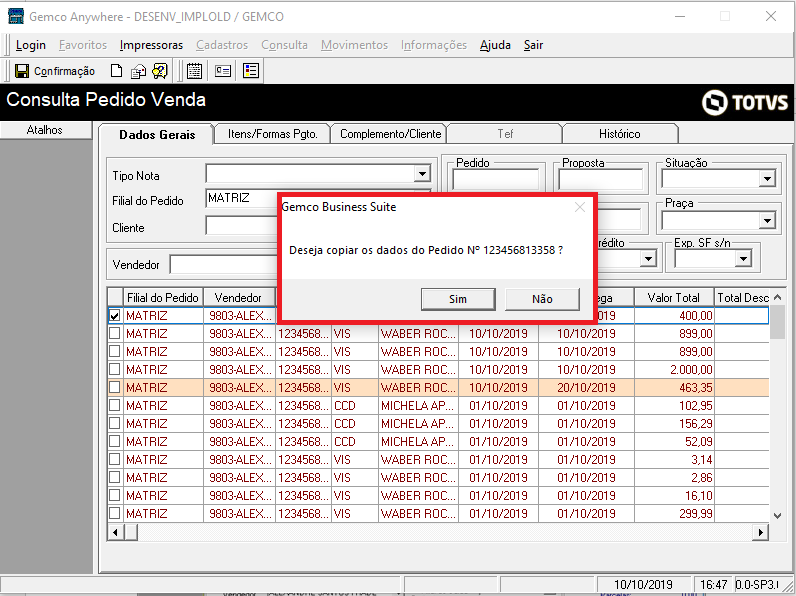This screenshot has height=596, width=796.
Task: Open the Crédito dropdown arrow
Action: (648, 259)
